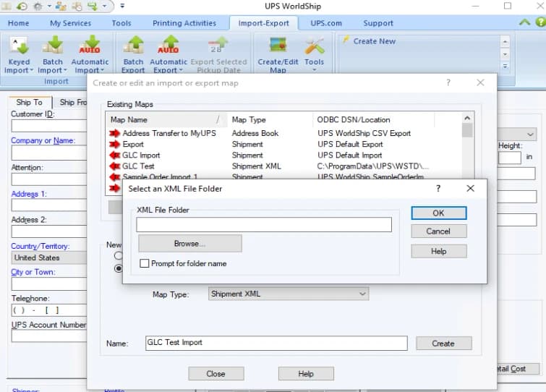The image size is (546, 392).
Task: Select the GLC Test map arrow icon
Action: (114, 166)
